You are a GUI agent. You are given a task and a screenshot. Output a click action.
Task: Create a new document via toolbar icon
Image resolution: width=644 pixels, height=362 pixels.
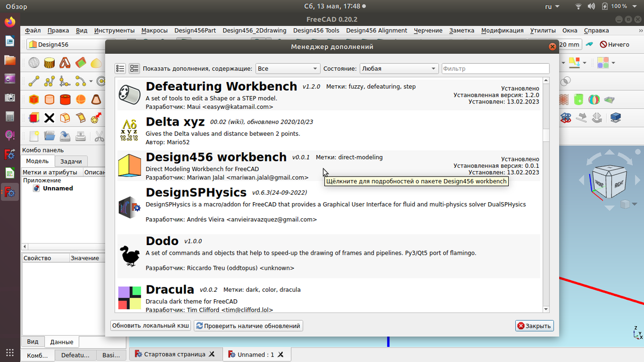(34, 136)
